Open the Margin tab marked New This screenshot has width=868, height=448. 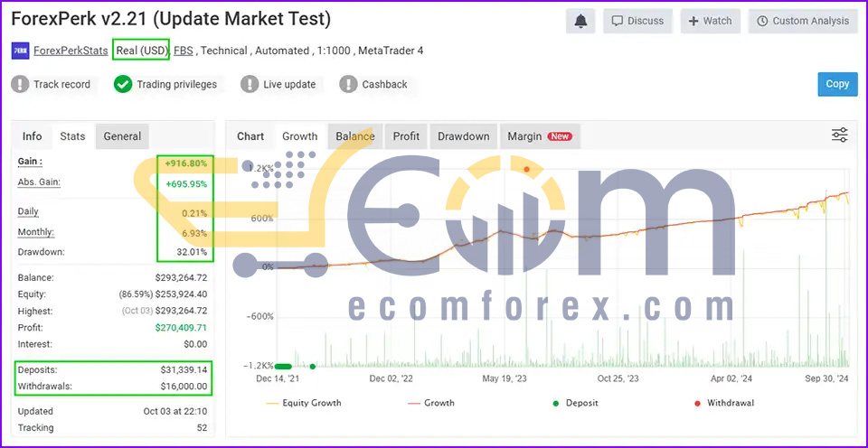tap(541, 136)
